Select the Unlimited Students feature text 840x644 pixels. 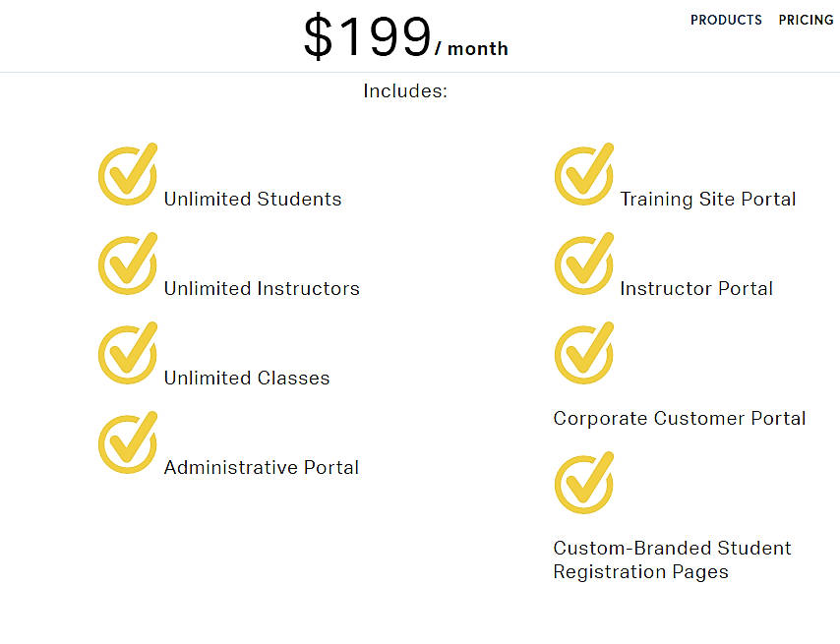click(252, 199)
